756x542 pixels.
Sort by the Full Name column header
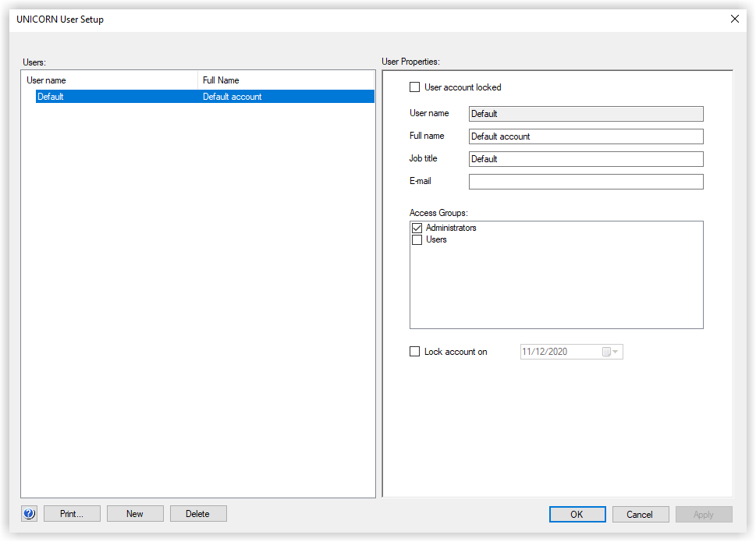pyautogui.click(x=286, y=80)
